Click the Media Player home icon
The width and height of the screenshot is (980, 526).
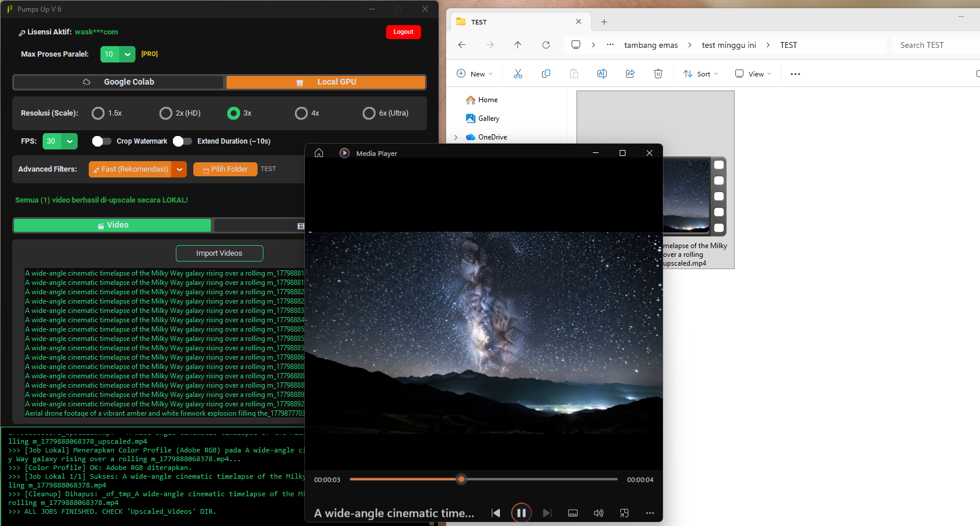[319, 153]
